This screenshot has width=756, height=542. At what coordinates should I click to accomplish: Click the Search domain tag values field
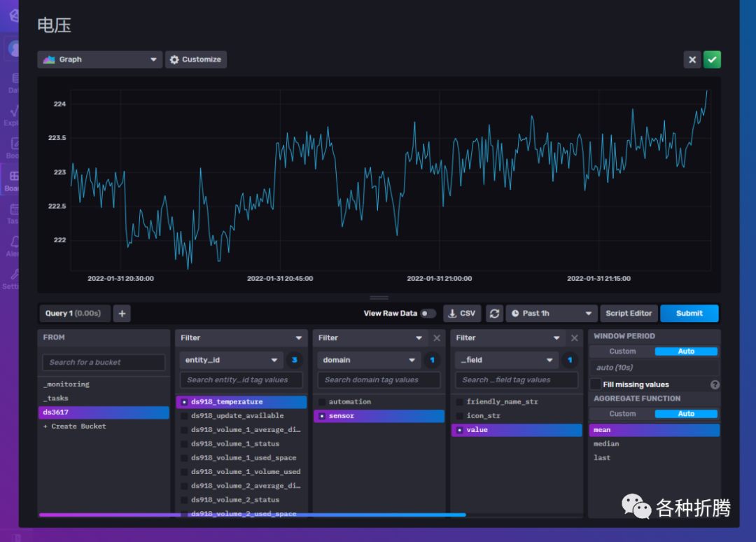tap(379, 380)
